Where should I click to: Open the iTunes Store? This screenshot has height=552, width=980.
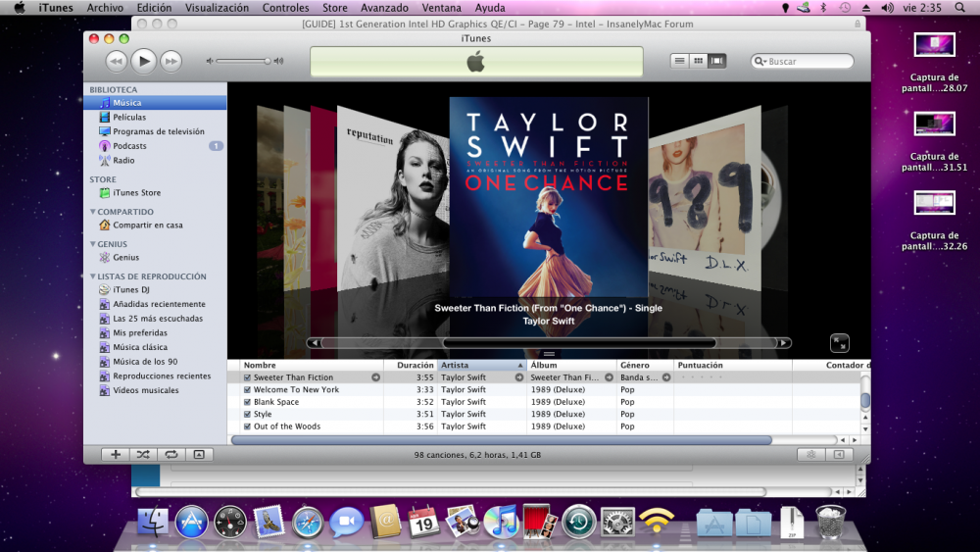pyautogui.click(x=155, y=192)
